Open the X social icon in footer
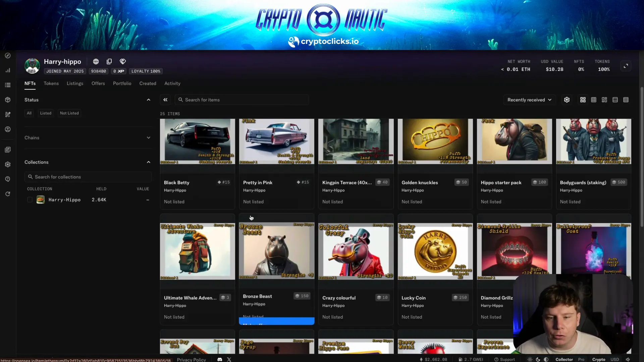 click(x=229, y=359)
